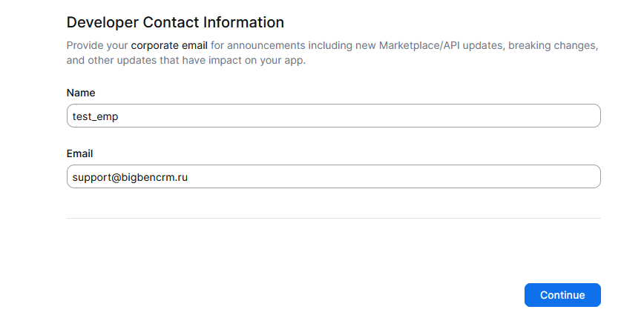Click the Continue button
644x318 pixels.
562,295
